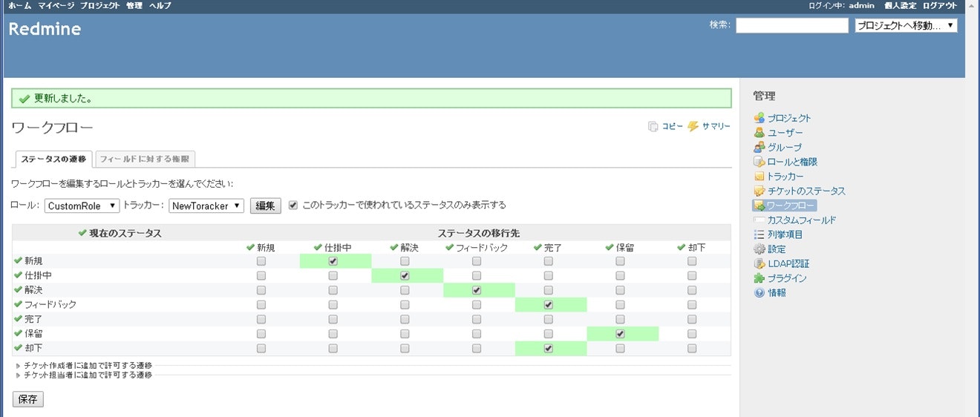Click the admin username link
The image size is (980, 417).
tap(861, 5)
